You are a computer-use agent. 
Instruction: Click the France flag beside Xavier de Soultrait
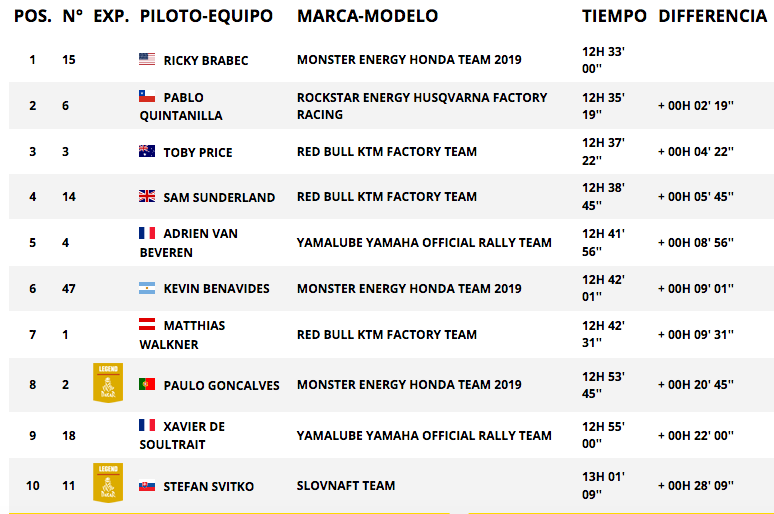tap(147, 425)
